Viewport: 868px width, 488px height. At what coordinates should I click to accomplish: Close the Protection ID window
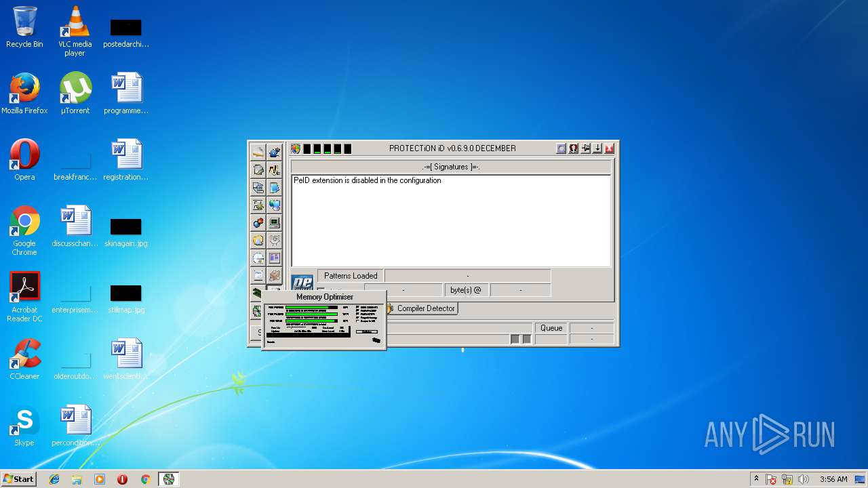(609, 148)
